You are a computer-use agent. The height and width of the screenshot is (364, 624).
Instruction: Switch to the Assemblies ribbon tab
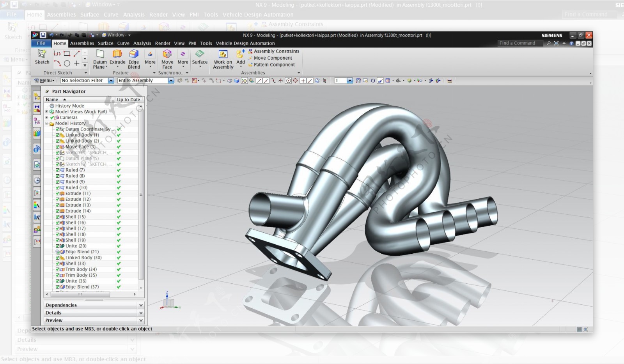point(82,43)
